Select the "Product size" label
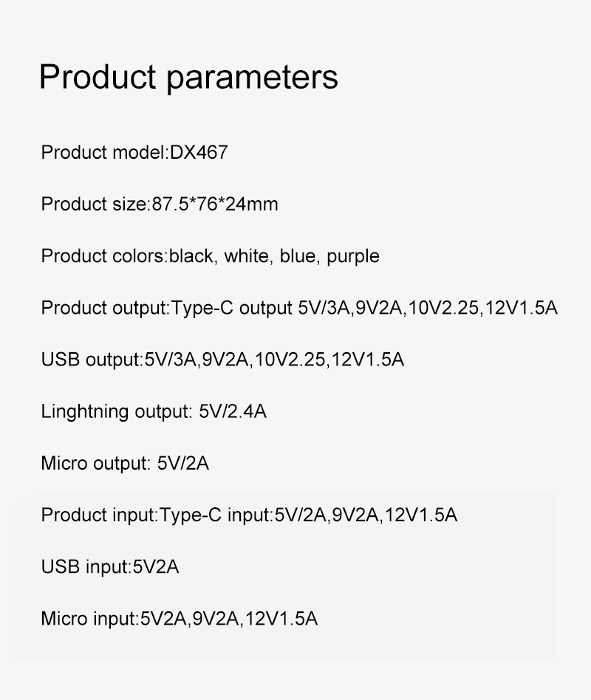This screenshot has width=591, height=700. (x=93, y=204)
